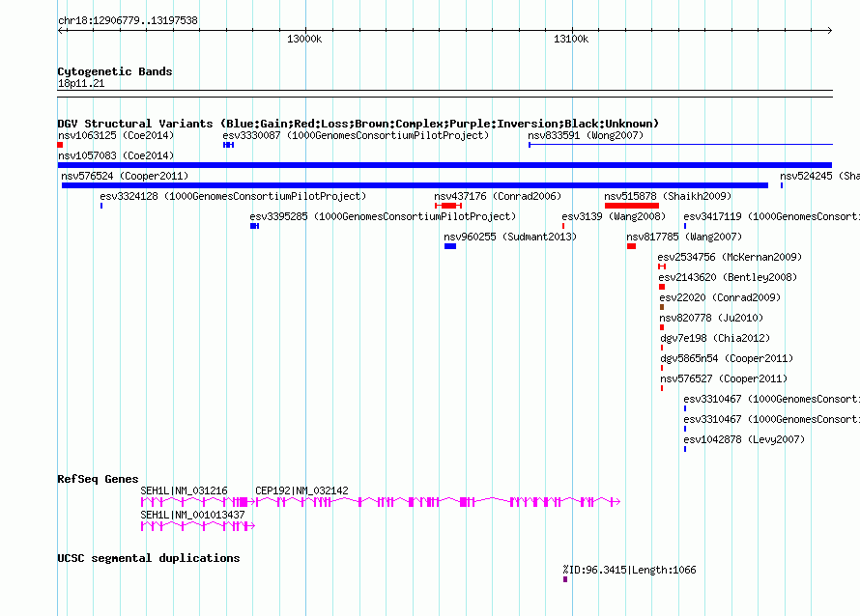Screen dimensions: 860x616
Task: Select the red esv2534756 loss glyph
Action: coord(662,266)
